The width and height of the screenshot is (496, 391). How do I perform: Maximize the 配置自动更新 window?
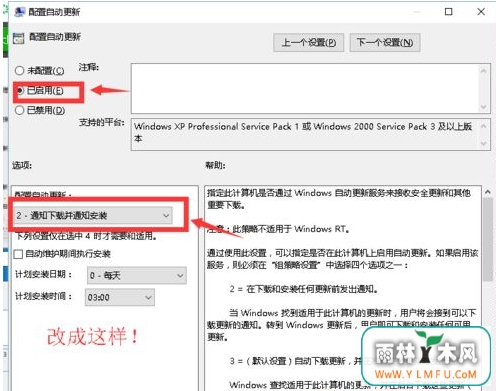click(x=449, y=12)
